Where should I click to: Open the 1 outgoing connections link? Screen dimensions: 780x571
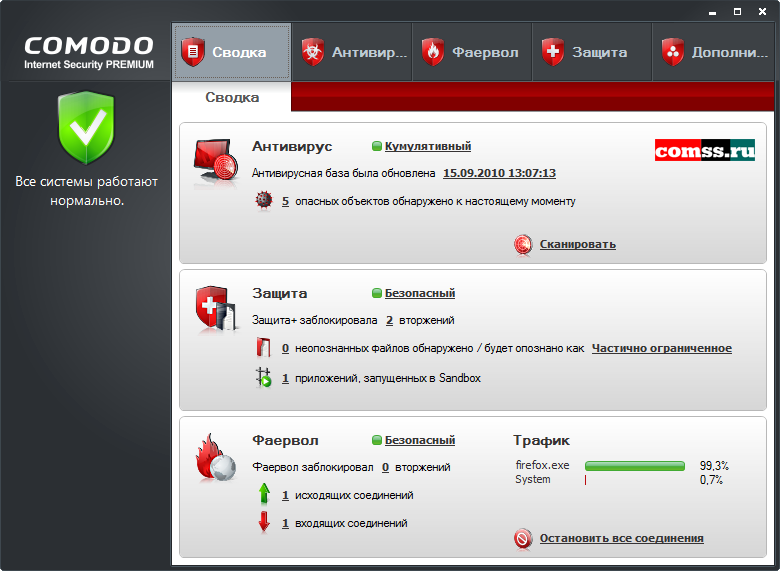tap(286, 495)
